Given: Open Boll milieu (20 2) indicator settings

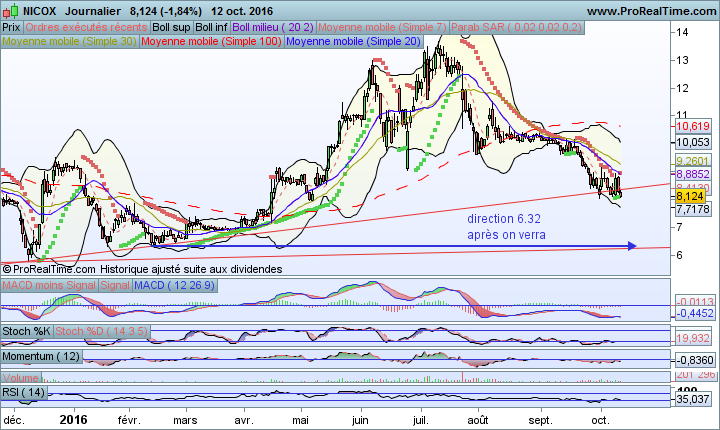Looking at the screenshot, I should pyautogui.click(x=273, y=28).
